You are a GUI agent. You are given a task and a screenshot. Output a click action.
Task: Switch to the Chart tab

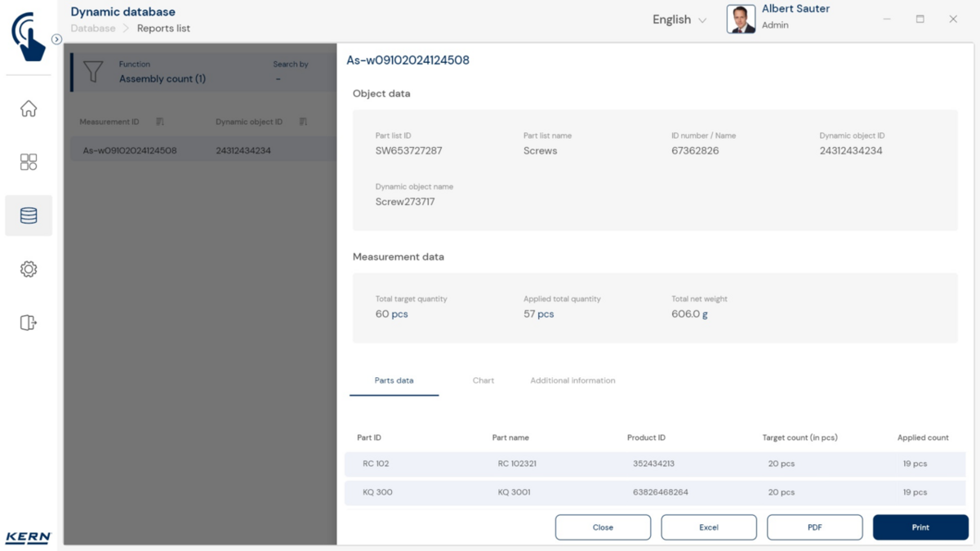click(x=483, y=380)
